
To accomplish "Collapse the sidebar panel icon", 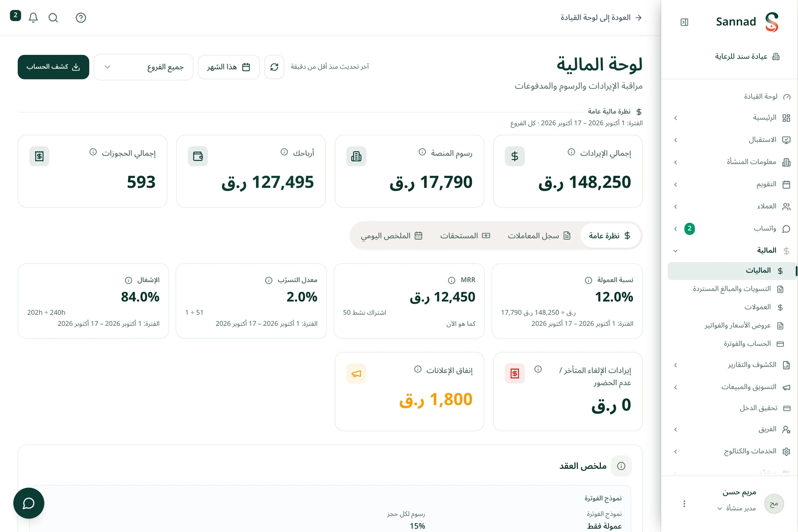I will pyautogui.click(x=685, y=22).
